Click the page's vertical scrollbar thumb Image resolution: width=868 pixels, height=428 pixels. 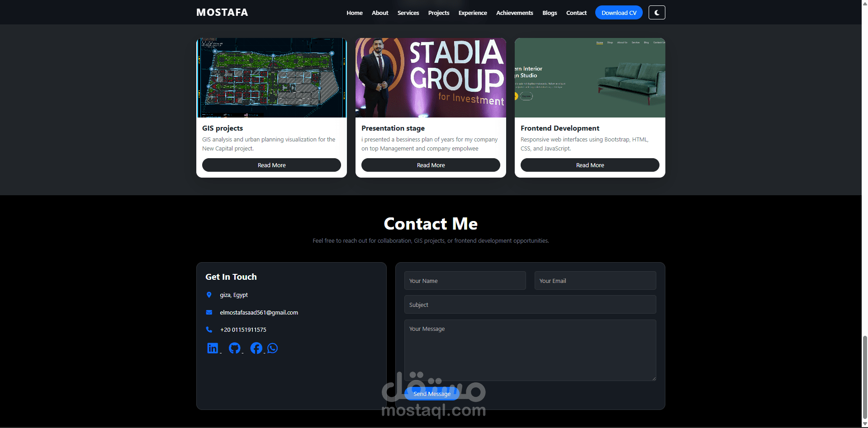(865, 377)
